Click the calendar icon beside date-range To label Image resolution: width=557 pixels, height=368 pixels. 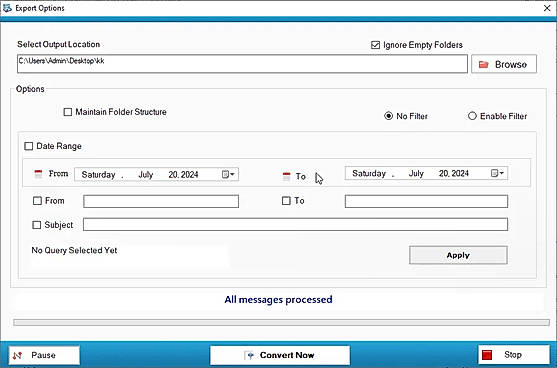click(x=286, y=176)
